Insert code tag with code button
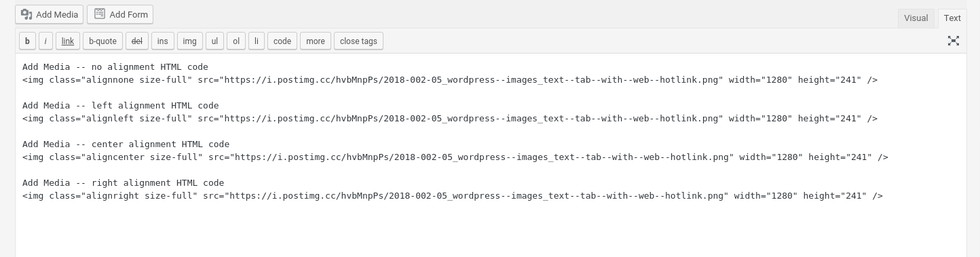This screenshot has height=257, width=980. coord(282,41)
